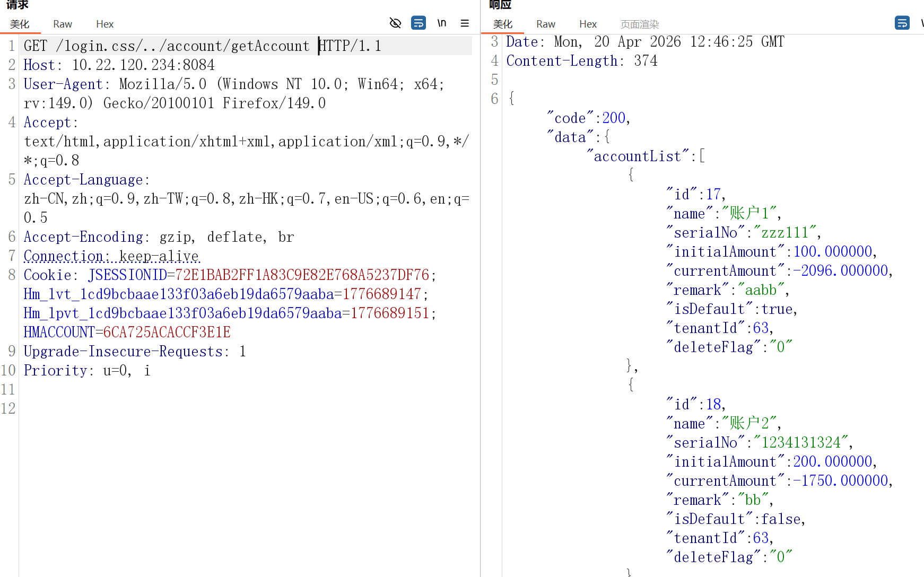Click the remark value "aabb"
Viewport: 924px width, 577px height.
(x=761, y=290)
